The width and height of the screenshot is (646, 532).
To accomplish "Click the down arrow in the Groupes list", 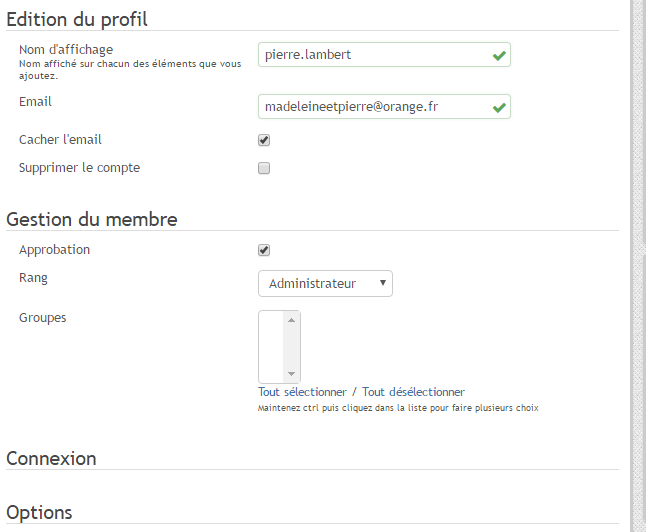I will coord(291,374).
